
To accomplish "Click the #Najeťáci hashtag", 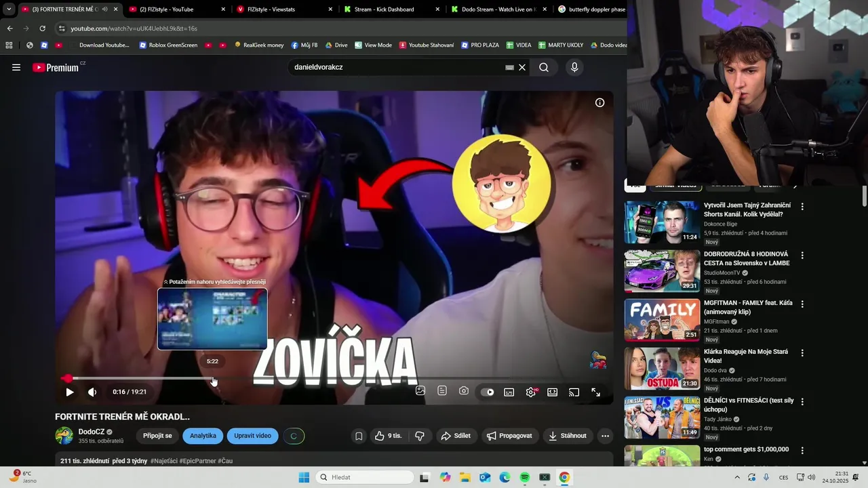I will tap(164, 461).
